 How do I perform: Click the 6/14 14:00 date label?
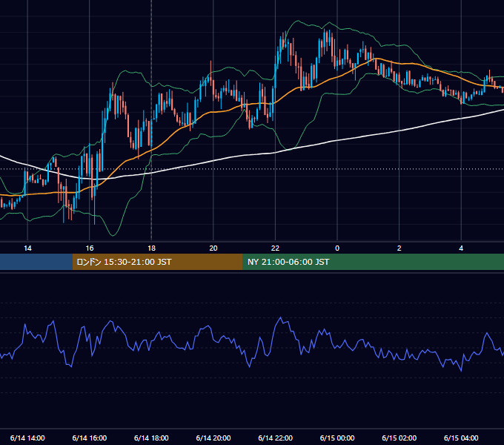click(27, 438)
